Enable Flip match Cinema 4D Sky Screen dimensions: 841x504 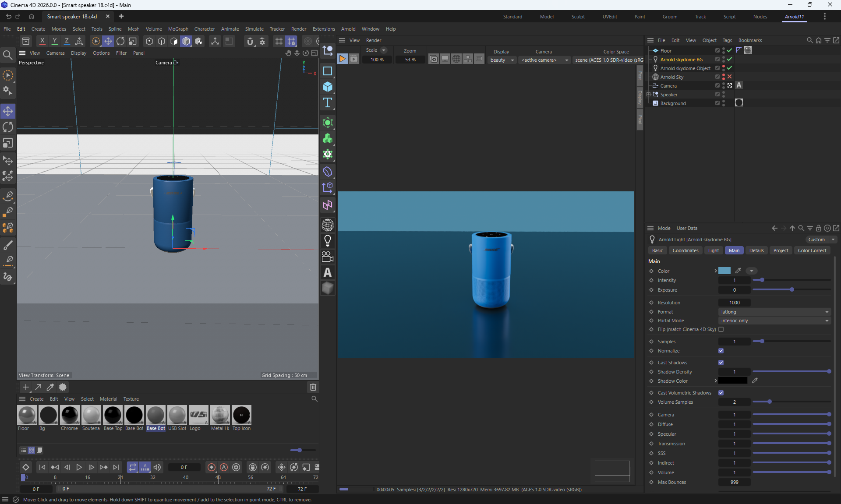[x=721, y=329]
